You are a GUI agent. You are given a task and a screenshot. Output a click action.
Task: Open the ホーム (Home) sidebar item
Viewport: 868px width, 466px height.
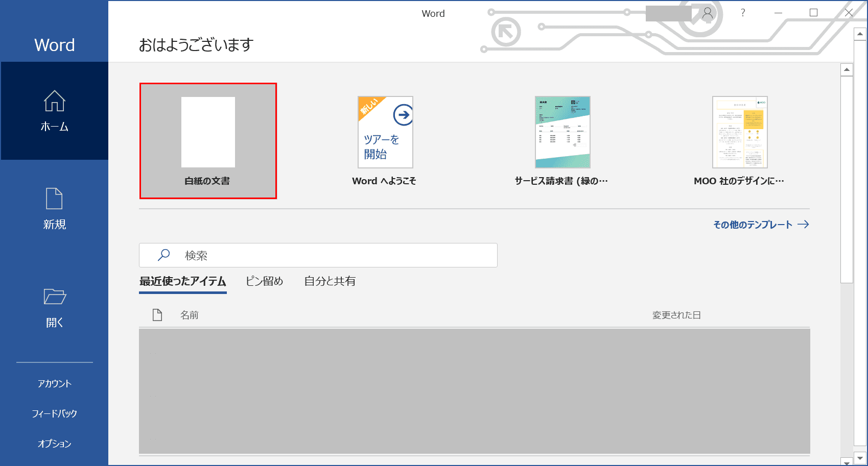point(54,111)
